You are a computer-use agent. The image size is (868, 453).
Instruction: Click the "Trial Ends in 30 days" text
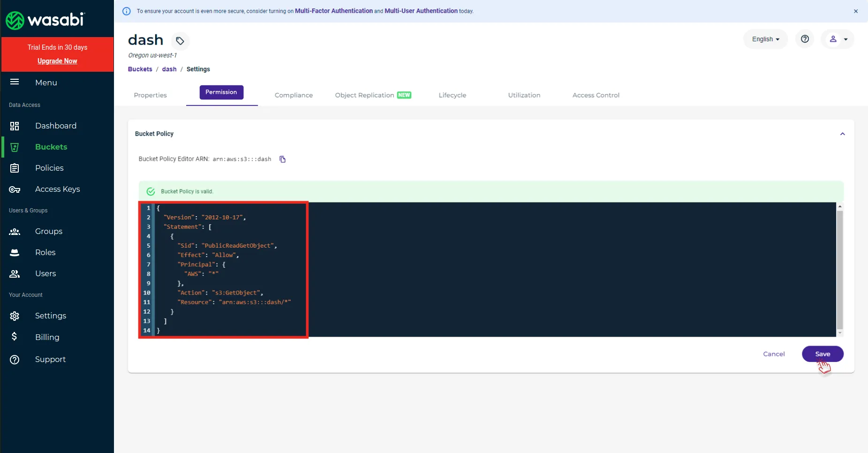tap(57, 47)
